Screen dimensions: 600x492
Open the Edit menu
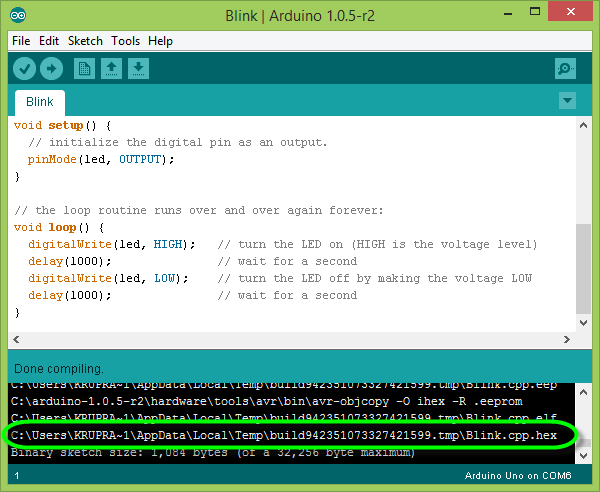click(49, 41)
